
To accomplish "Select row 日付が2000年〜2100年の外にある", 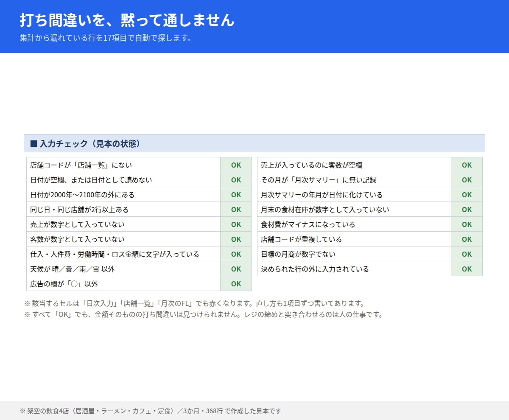I will 139,195.
